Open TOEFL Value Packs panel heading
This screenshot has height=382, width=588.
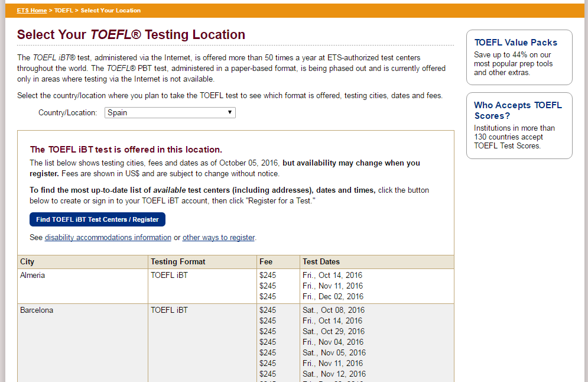[x=515, y=43]
